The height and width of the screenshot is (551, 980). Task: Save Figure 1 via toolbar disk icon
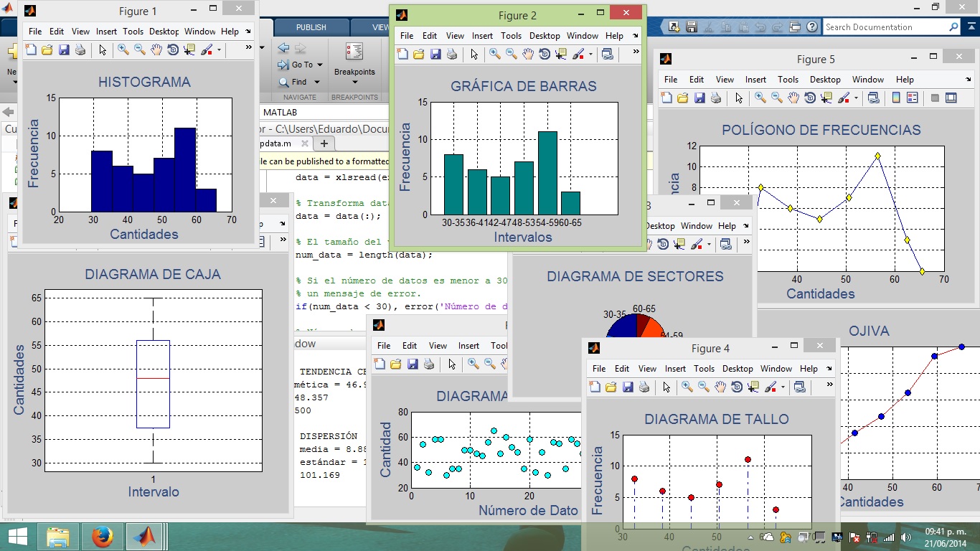pos(64,50)
